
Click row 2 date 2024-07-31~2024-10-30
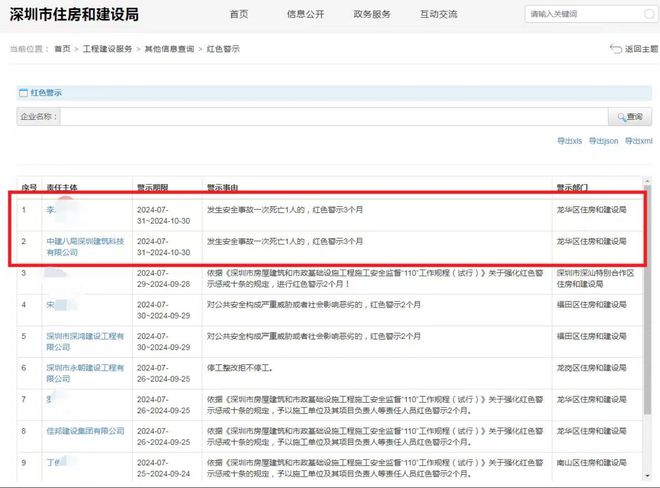(163, 247)
